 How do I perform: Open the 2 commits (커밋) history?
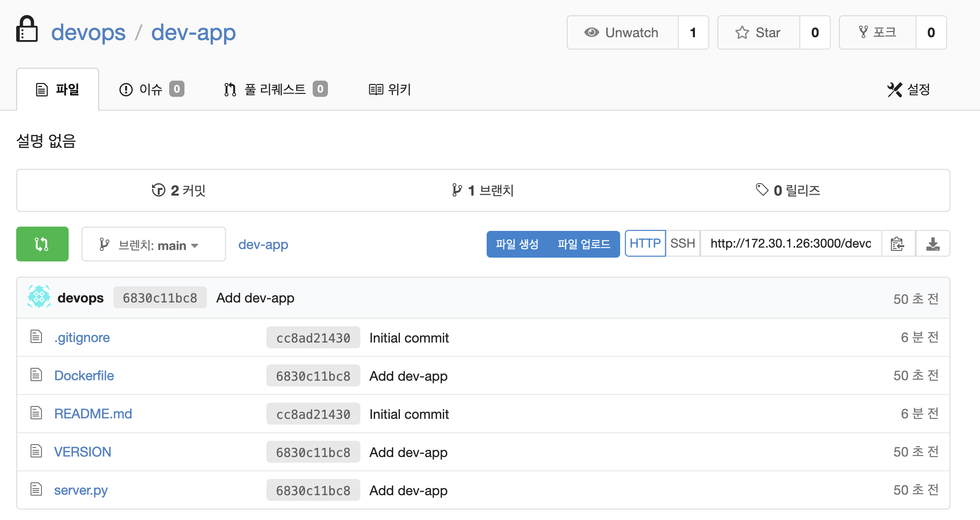(x=179, y=190)
